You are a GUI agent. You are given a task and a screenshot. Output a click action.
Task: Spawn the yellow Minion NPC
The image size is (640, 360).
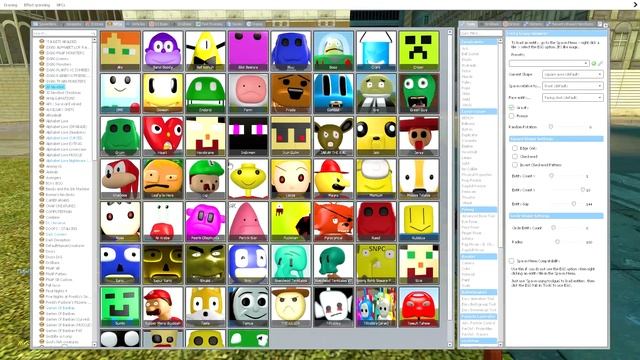[376, 179]
